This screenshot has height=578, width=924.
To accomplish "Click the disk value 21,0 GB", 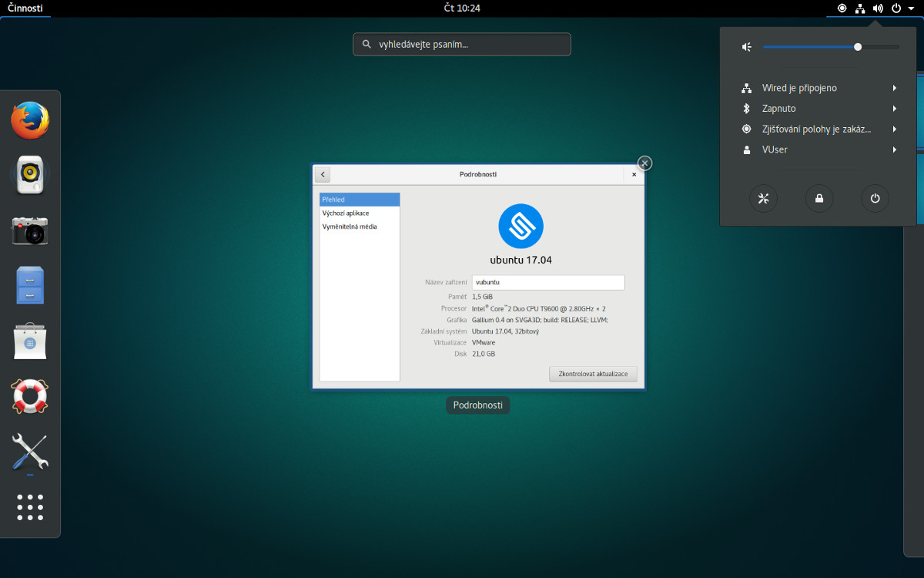I will (484, 354).
